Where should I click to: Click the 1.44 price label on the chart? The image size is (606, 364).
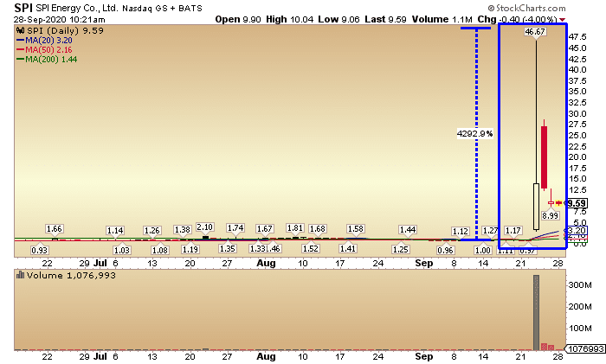408,230
